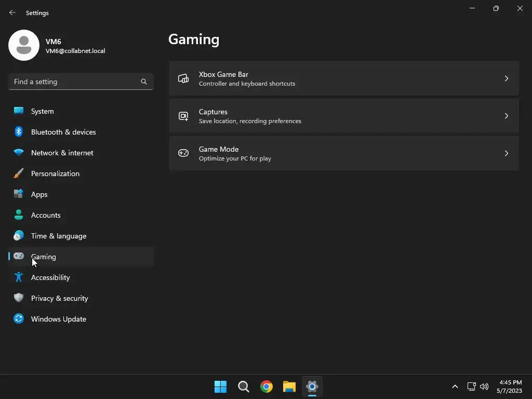Click the Xbox Game Bar icon
The image size is (532, 399).
coord(183,79)
